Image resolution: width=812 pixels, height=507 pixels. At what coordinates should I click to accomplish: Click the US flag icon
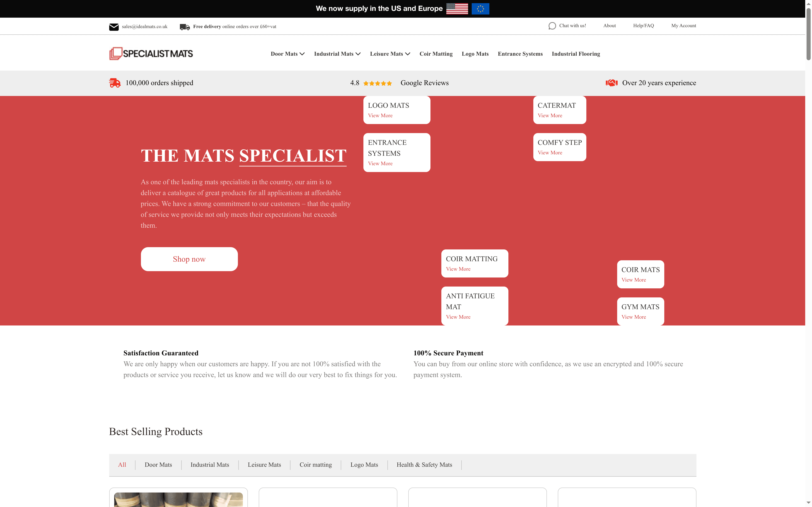pos(457,9)
